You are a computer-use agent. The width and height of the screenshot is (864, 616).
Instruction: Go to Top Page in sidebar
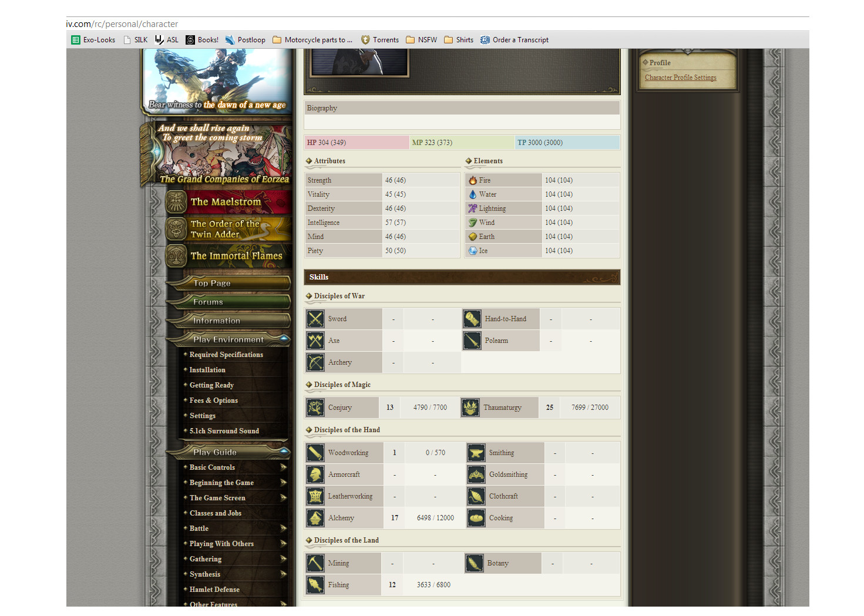(x=229, y=283)
